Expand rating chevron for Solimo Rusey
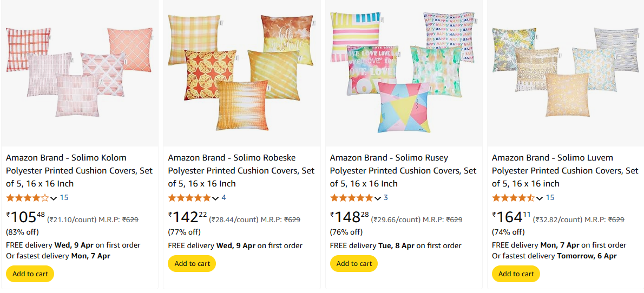Screen dimensions: 644x293 click(x=377, y=198)
